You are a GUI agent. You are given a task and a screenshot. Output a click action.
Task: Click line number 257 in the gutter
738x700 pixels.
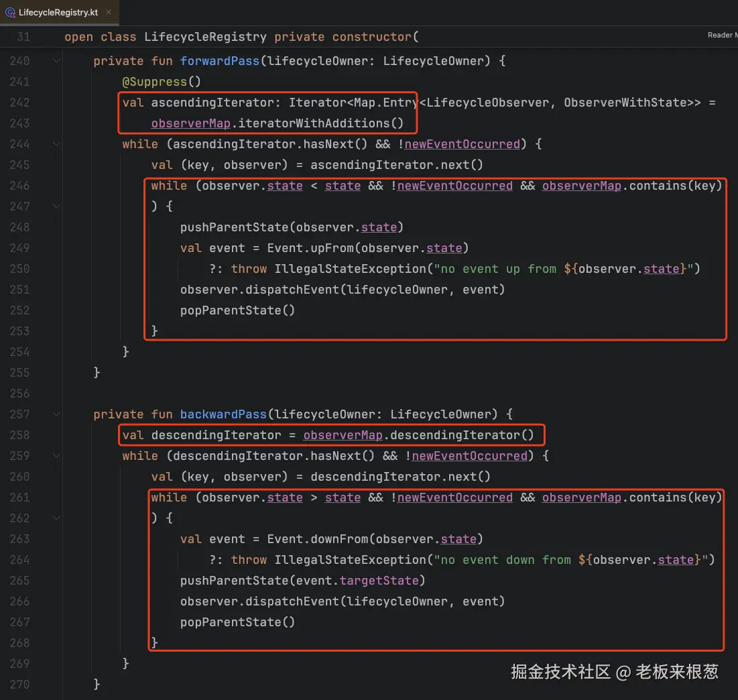pyautogui.click(x=19, y=414)
